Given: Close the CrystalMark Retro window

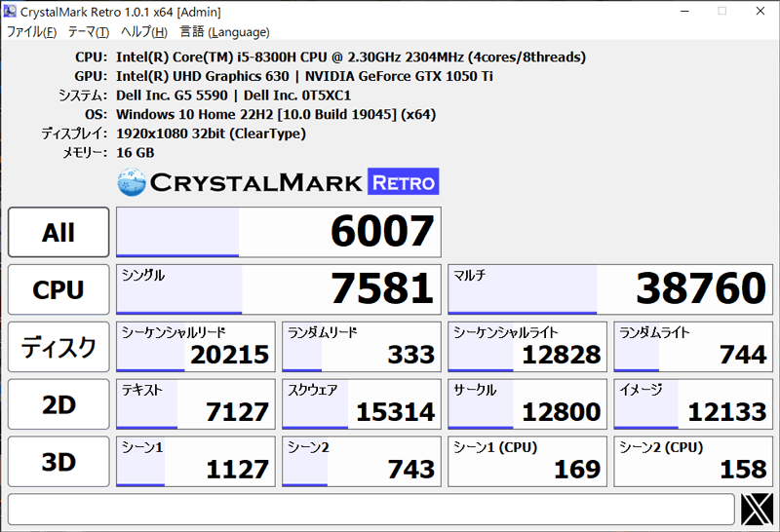Looking at the screenshot, I should pos(760,11).
